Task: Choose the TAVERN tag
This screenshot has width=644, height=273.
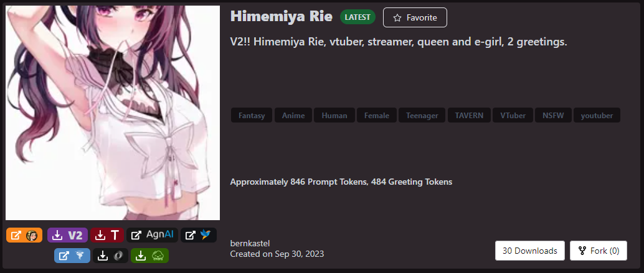Action: (469, 116)
